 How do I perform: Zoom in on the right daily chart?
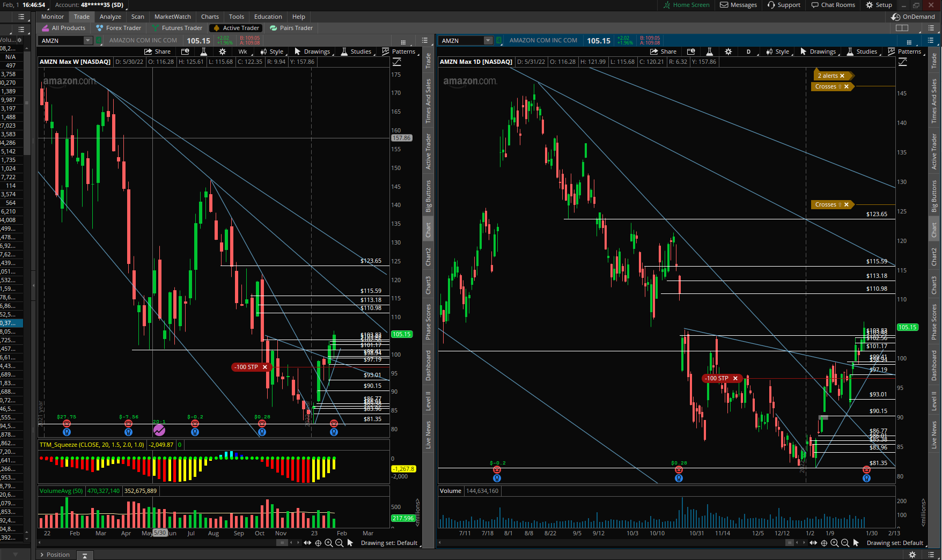834,543
